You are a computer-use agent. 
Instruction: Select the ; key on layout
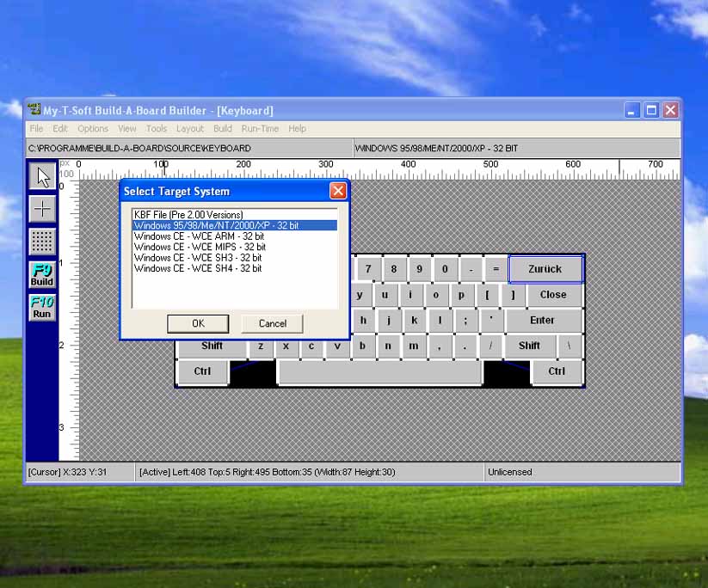click(465, 321)
